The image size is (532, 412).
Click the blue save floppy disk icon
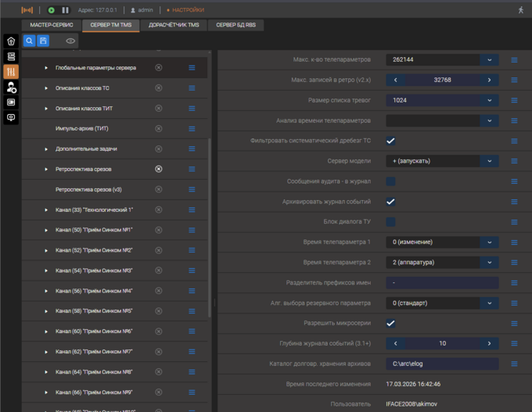click(x=43, y=41)
